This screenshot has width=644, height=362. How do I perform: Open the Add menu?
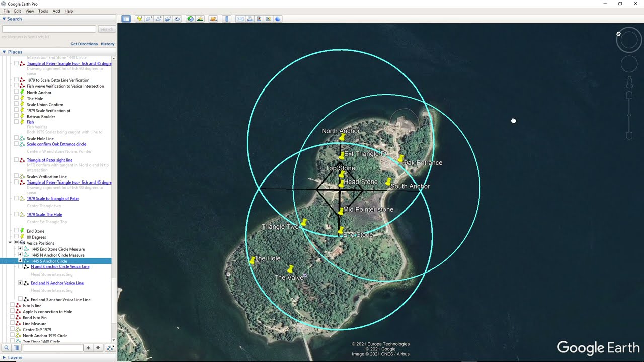(56, 11)
